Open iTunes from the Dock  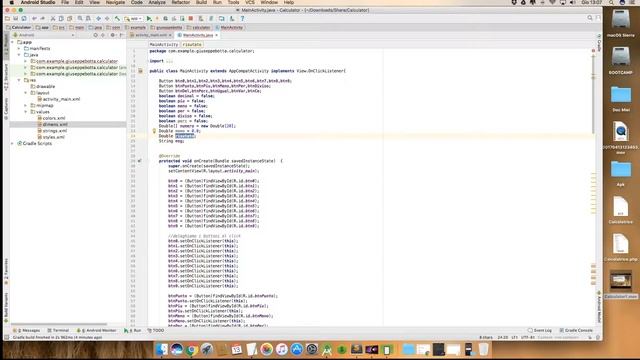click(282, 349)
